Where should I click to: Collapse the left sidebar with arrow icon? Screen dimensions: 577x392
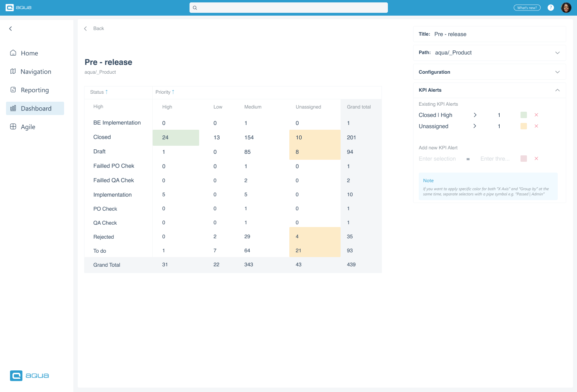coord(10,28)
